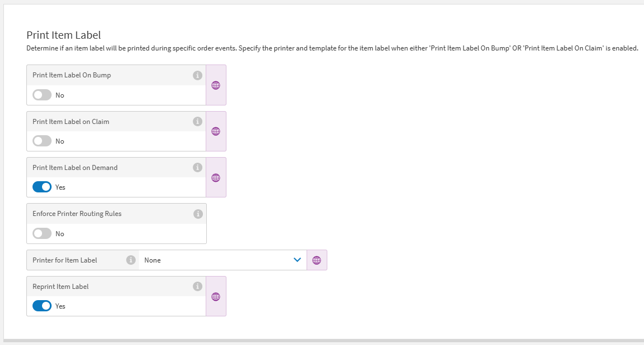Select the globe icon for Print Item Label on Claim
Viewport: 644px width, 345px height.
pos(216,131)
